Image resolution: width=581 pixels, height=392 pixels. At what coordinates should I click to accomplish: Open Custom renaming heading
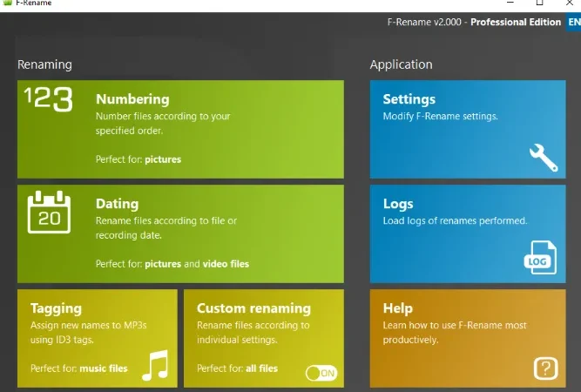253,308
